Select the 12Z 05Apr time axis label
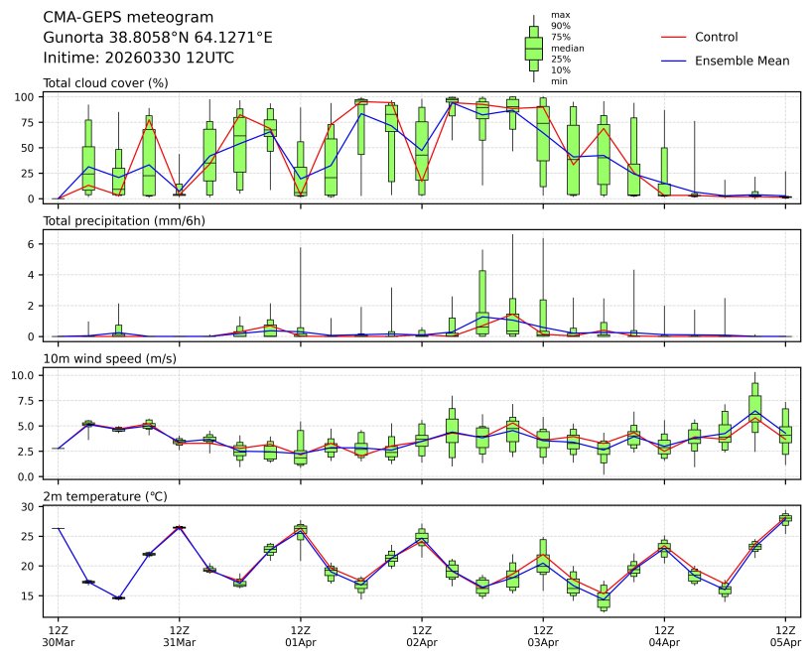Image resolution: width=812 pixels, height=659 pixels. coord(785,636)
